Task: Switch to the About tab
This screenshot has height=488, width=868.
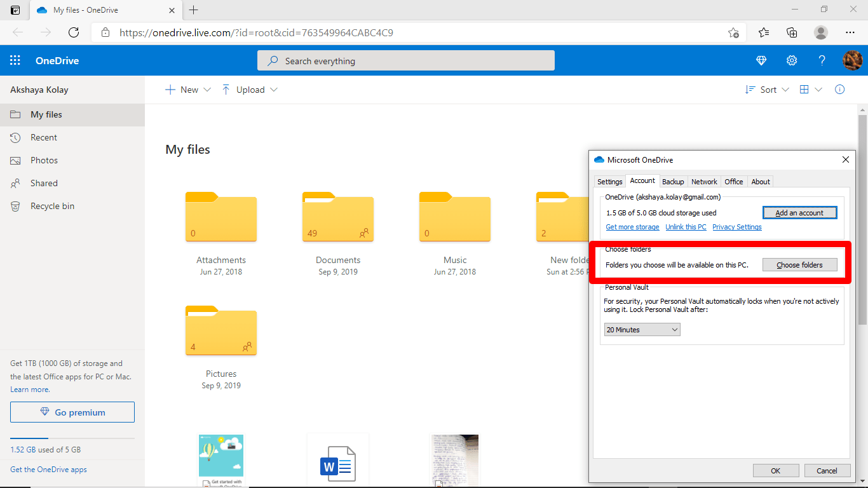Action: (x=761, y=182)
